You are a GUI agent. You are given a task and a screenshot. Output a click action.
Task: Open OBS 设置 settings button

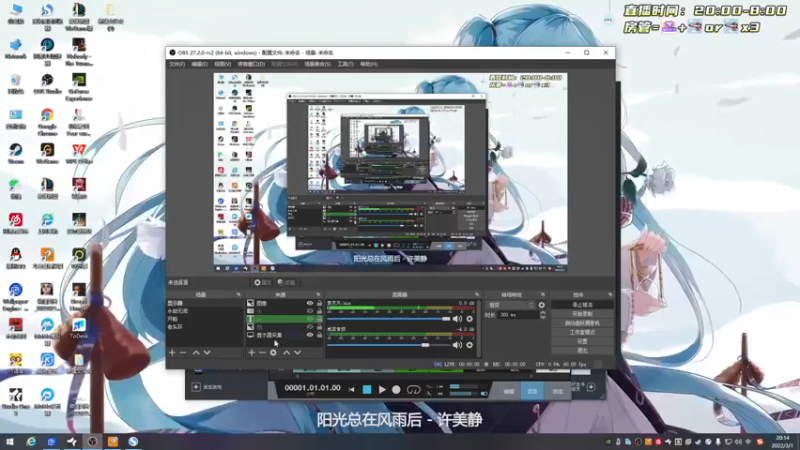pyautogui.click(x=582, y=341)
